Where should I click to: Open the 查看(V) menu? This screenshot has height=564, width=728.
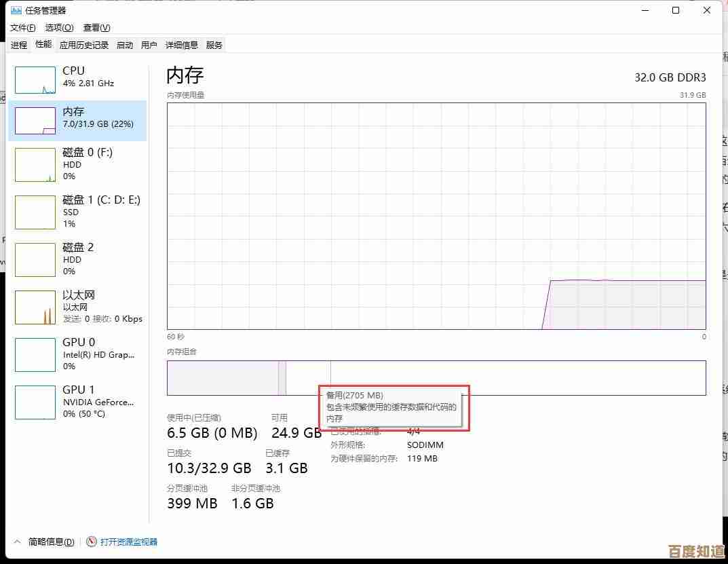coord(96,28)
